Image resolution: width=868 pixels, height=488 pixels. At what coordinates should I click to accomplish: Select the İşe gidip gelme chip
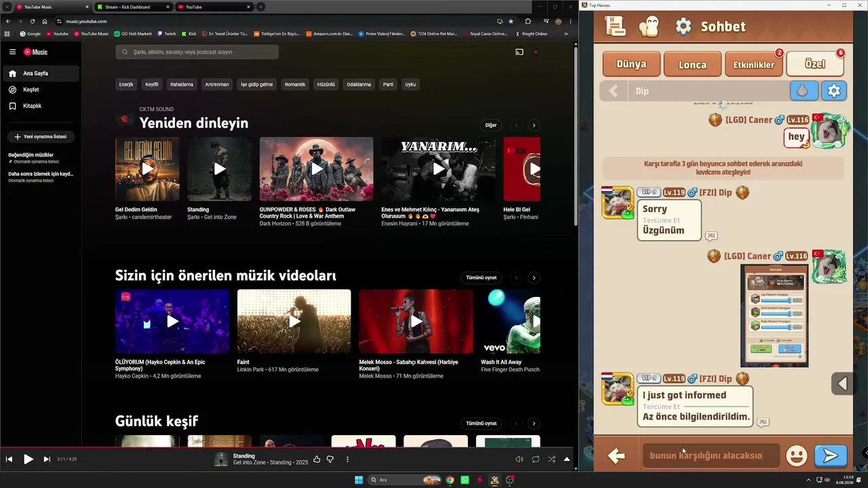point(257,85)
